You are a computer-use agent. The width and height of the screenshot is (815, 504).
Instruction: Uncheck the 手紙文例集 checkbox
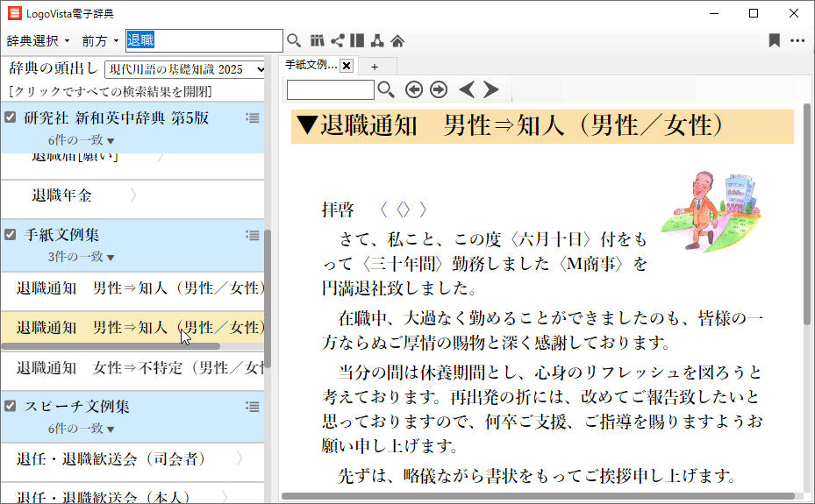(x=11, y=235)
